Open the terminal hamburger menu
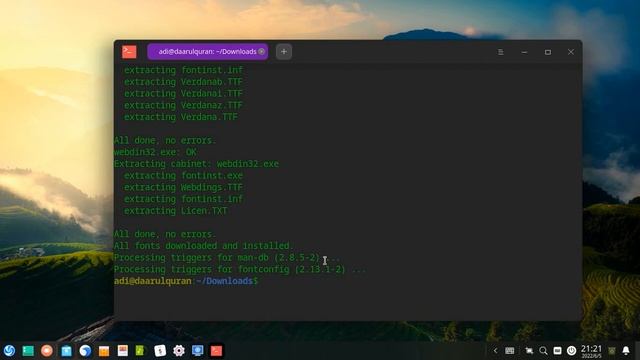The width and height of the screenshot is (640, 360). click(500, 52)
